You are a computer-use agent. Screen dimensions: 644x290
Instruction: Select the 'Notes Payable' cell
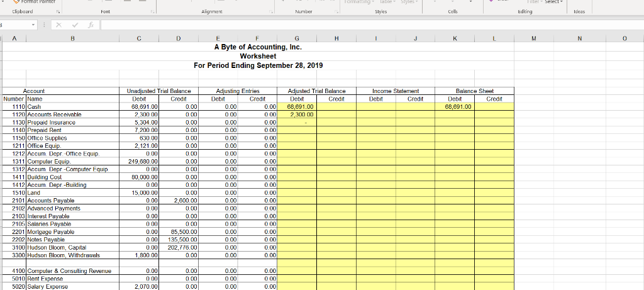click(73, 240)
